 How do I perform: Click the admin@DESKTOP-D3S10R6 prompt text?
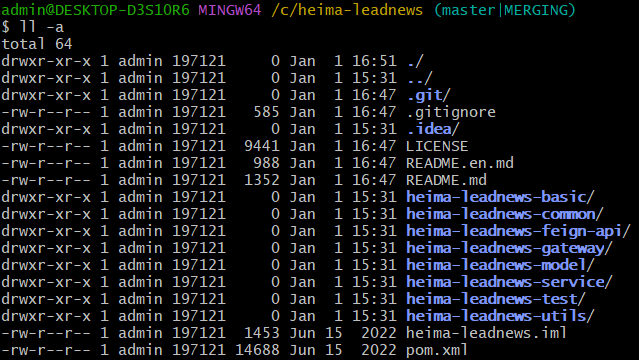tap(95, 10)
